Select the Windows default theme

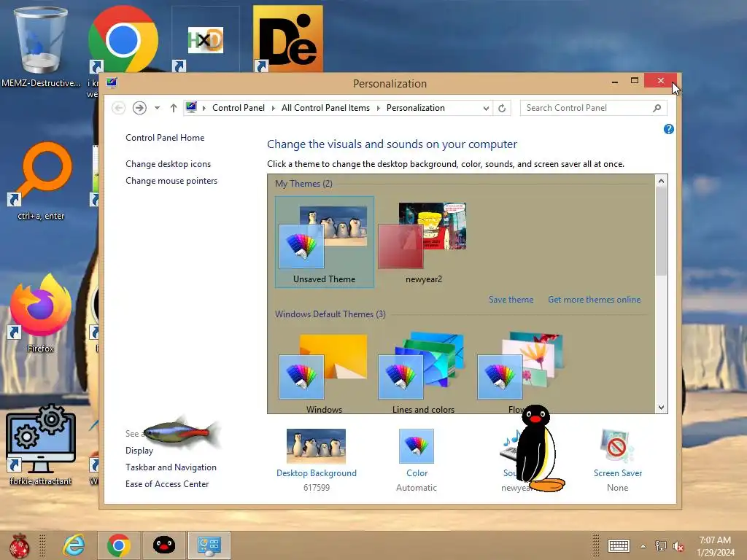pos(324,373)
